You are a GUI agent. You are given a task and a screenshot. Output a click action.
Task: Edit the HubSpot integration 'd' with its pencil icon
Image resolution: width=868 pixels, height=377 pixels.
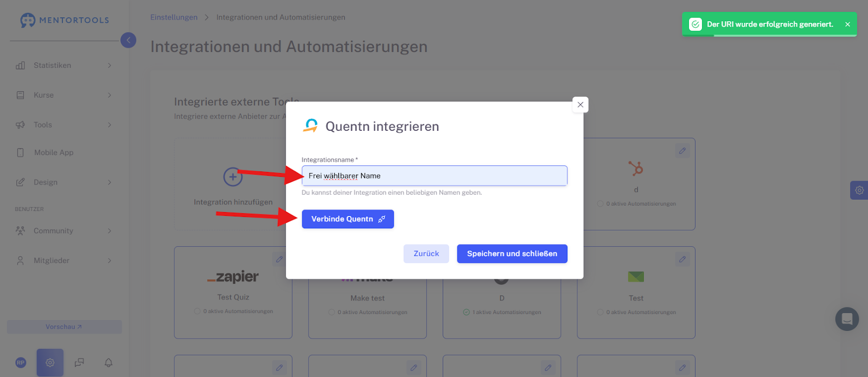click(682, 151)
